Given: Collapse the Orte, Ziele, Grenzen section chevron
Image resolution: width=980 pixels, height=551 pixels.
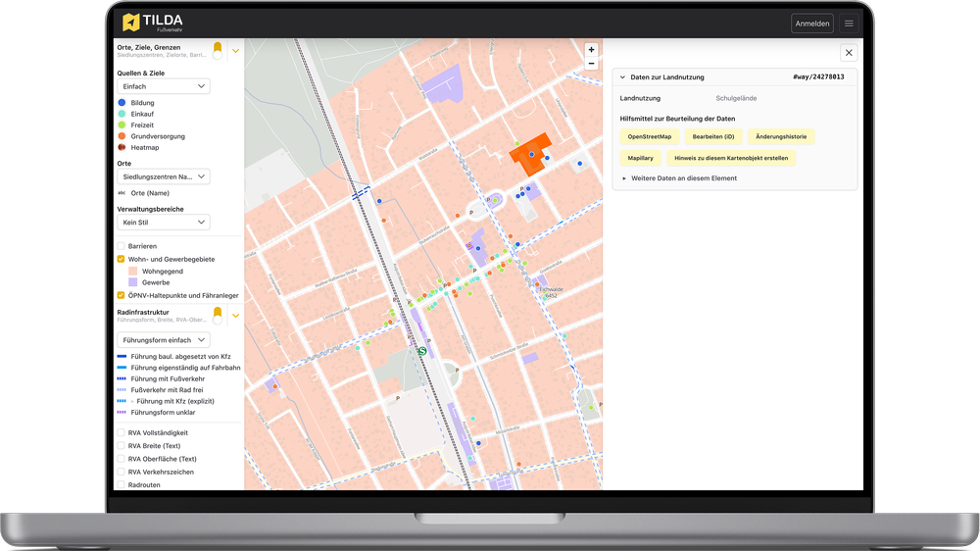Looking at the screenshot, I should pos(235,51).
